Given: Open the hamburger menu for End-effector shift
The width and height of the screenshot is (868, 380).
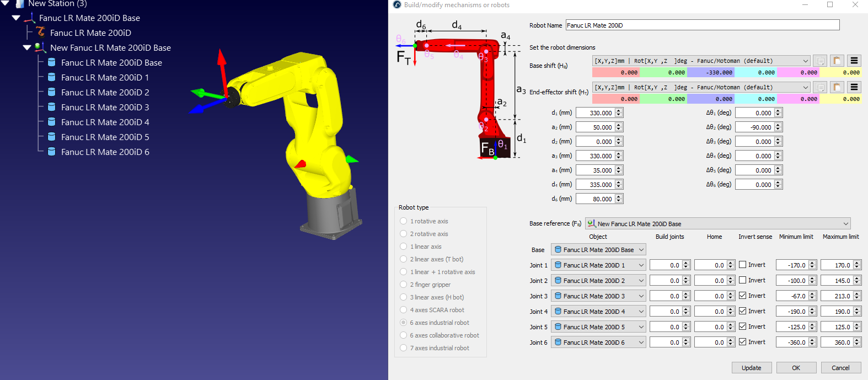Looking at the screenshot, I should tap(854, 87).
